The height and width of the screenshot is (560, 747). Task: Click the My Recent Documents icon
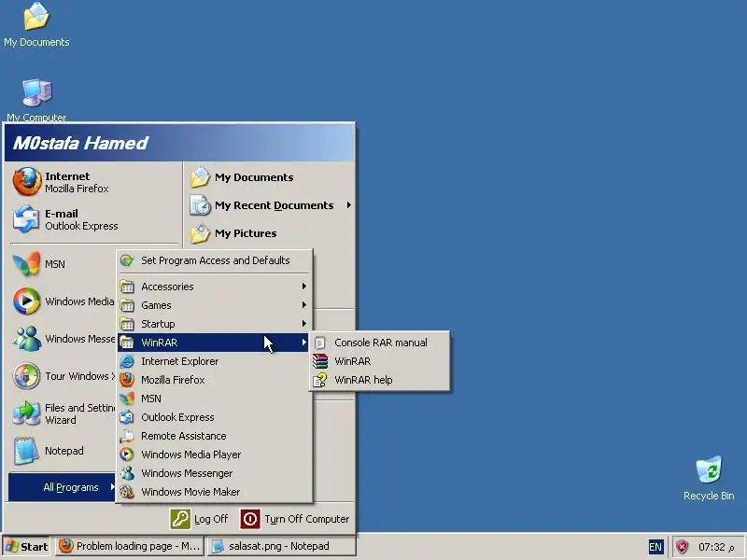click(x=200, y=205)
